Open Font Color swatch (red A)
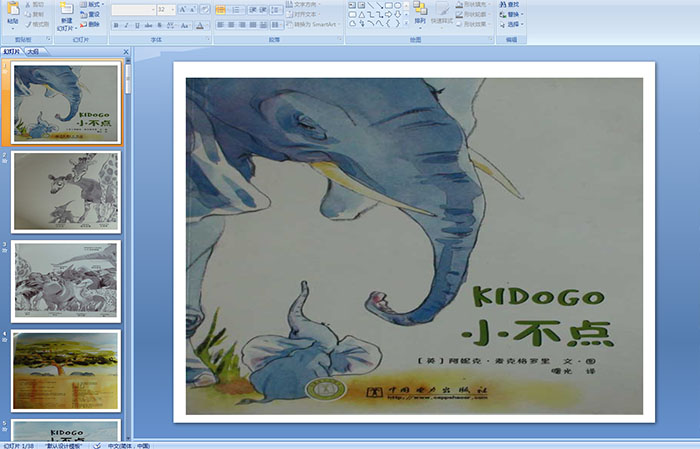 point(200,25)
